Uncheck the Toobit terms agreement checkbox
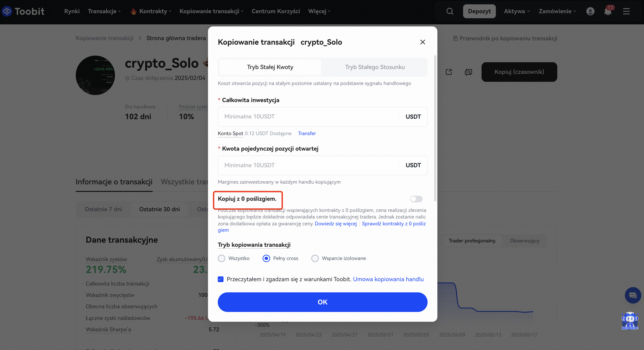The width and height of the screenshot is (644, 350). pos(221,279)
